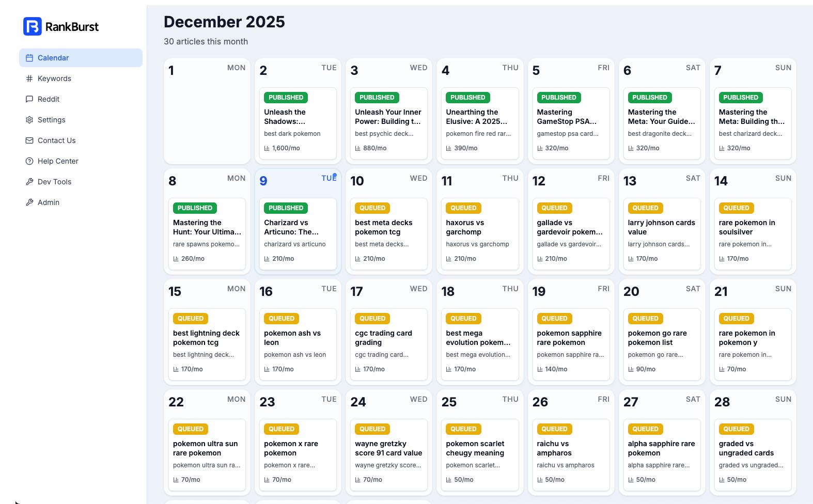
Task: Click the empty December 1 day cell
Action: tap(207, 119)
